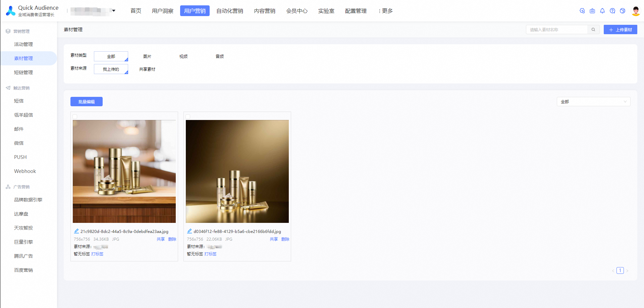Click the 广告营销 section icon in sidebar
This screenshot has width=644, height=308.
tap(8, 187)
